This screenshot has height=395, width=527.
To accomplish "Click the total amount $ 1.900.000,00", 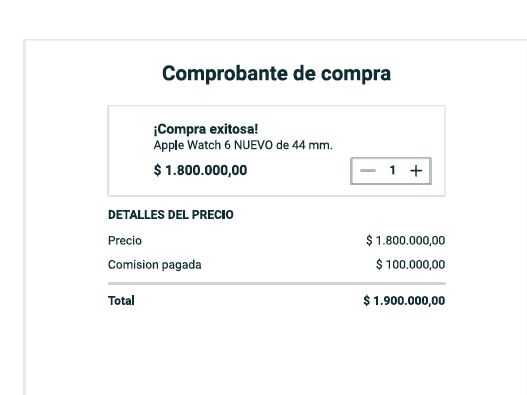I will [x=404, y=301].
